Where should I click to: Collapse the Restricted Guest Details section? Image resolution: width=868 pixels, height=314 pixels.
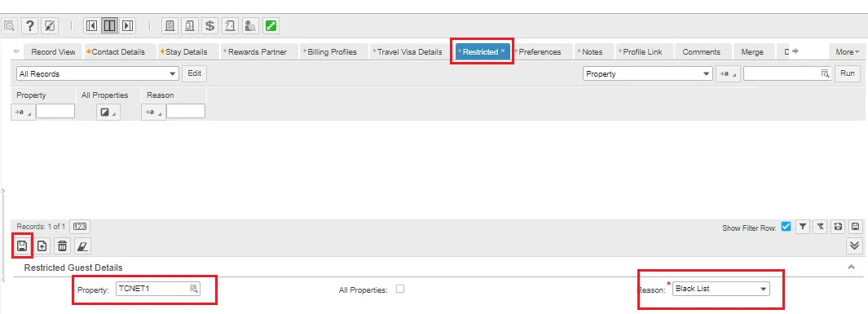click(x=852, y=268)
